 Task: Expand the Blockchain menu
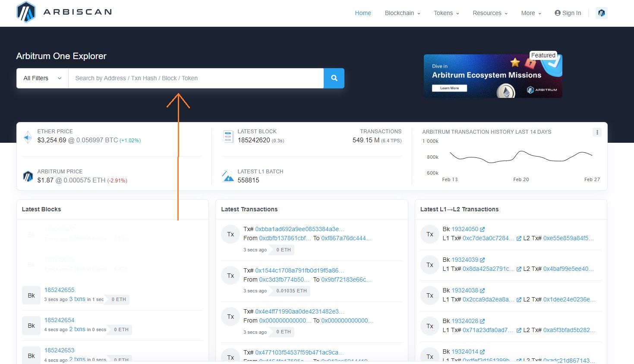click(402, 13)
